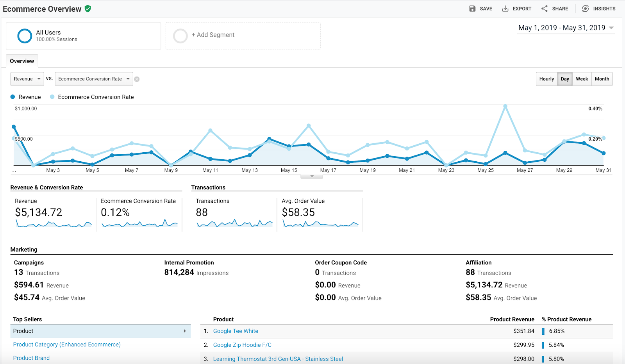Select the Hourly view option
Screen dimensions: 625x364
pyautogui.click(x=546, y=79)
